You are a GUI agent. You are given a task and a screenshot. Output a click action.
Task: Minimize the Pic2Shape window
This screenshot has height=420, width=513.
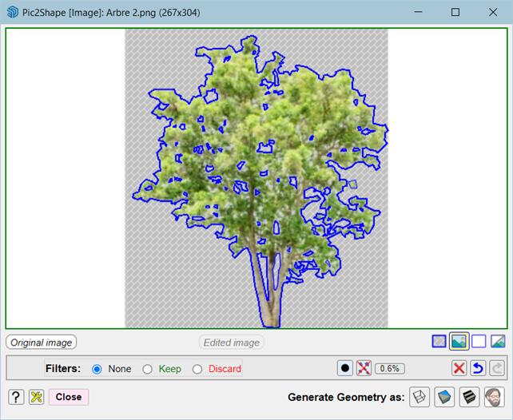tap(418, 13)
